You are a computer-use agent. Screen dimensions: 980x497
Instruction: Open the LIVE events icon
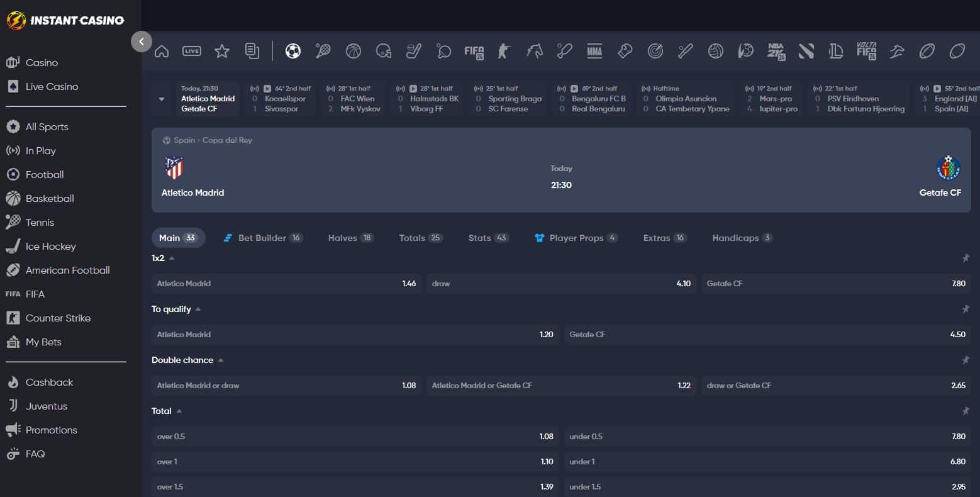192,51
